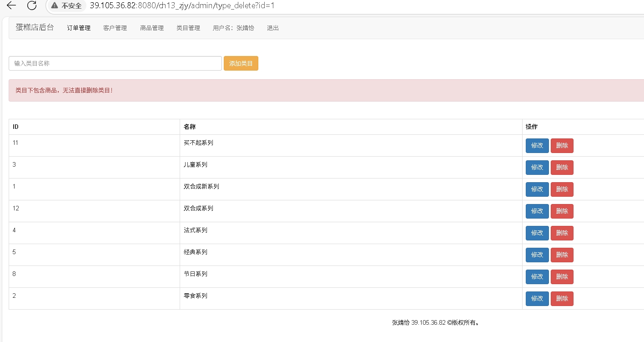The height and width of the screenshot is (342, 644).
Task: Click the browser address bar URL
Action: pos(182,5)
